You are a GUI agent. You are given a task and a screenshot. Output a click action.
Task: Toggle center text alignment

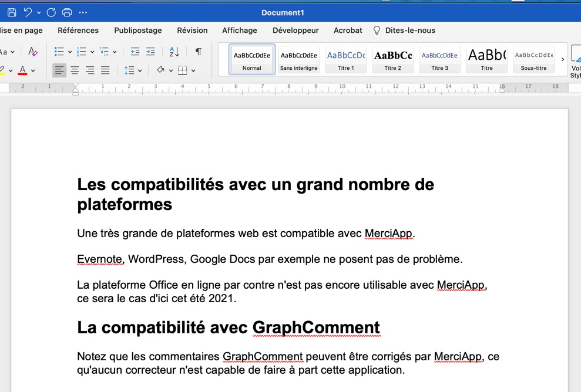coord(75,70)
